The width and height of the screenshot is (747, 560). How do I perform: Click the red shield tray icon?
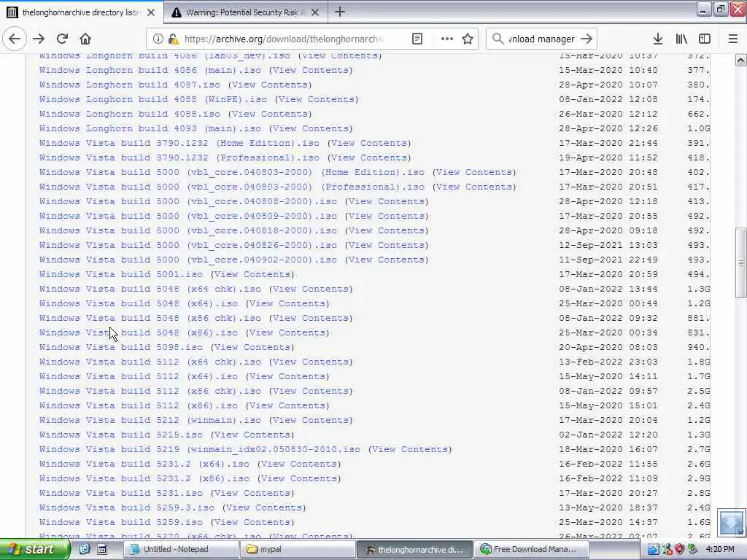point(680,549)
